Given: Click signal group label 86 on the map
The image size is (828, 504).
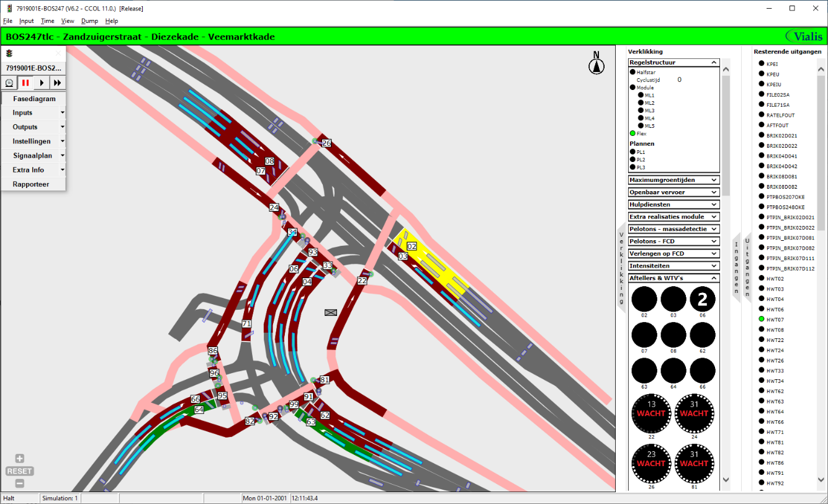Looking at the screenshot, I should pyautogui.click(x=213, y=351).
